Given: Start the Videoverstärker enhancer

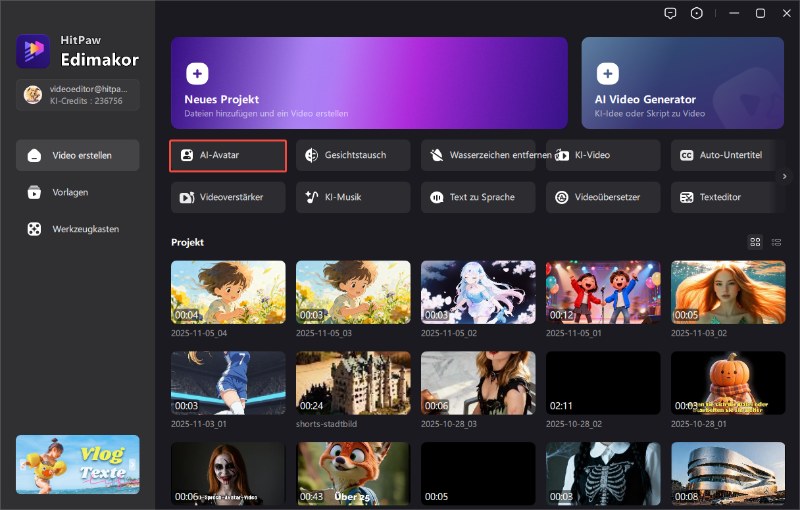Looking at the screenshot, I should (x=228, y=198).
